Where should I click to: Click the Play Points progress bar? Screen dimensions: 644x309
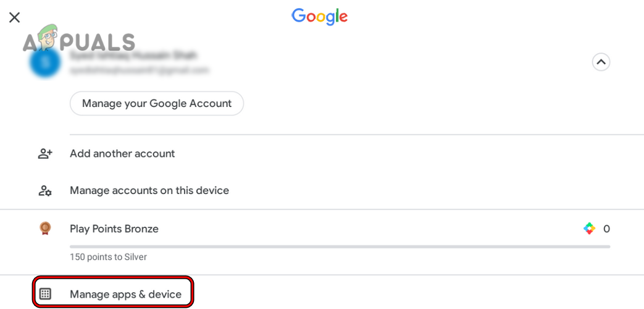point(340,246)
